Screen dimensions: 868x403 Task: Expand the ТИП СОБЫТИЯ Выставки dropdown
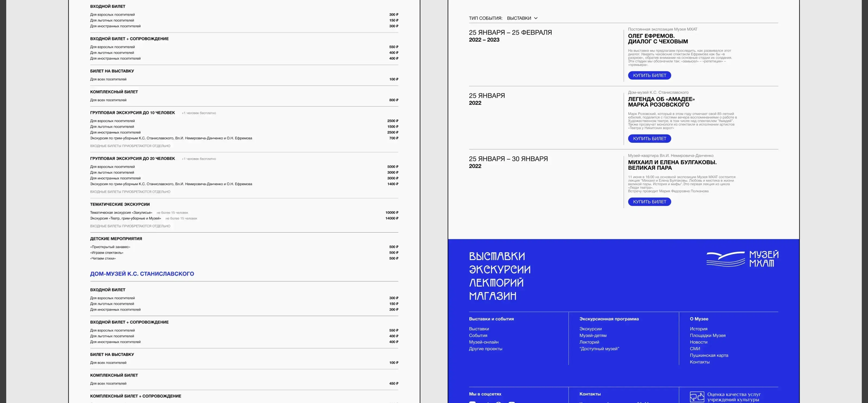point(522,18)
